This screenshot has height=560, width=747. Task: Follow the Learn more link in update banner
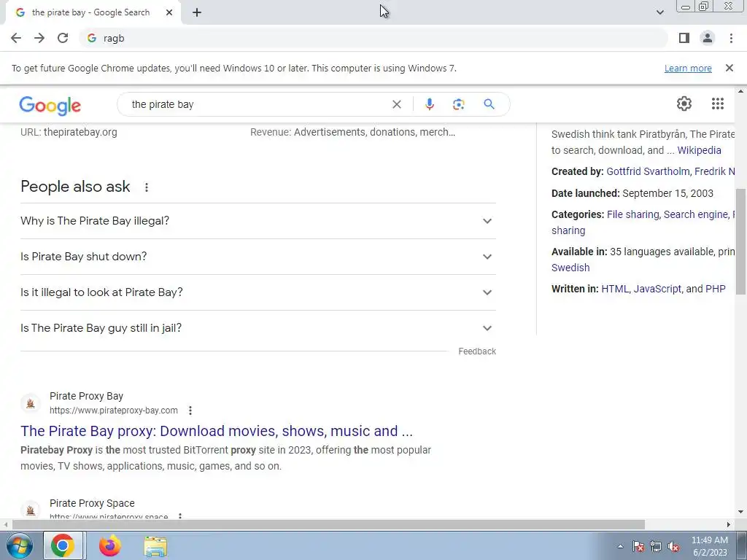tap(688, 68)
